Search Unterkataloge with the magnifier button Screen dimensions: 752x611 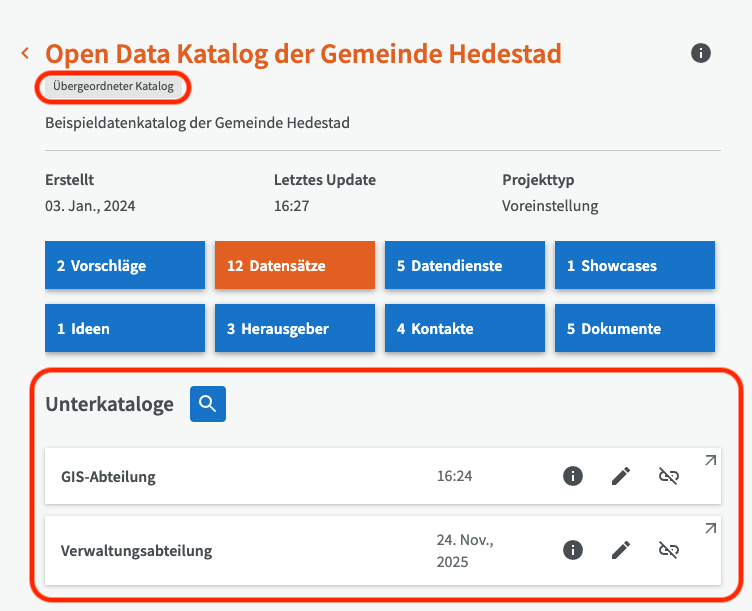point(208,404)
